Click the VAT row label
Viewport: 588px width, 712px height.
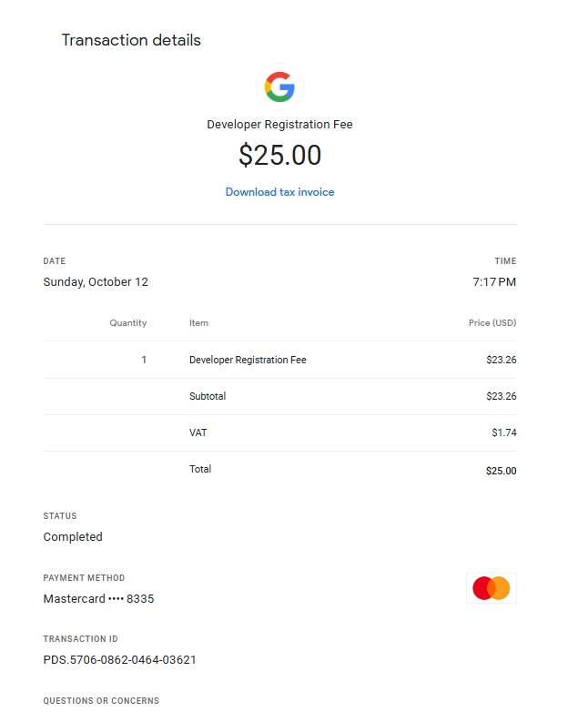pyautogui.click(x=198, y=432)
